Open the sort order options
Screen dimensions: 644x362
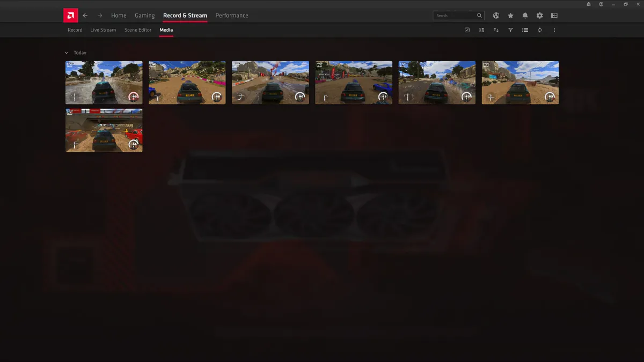[x=496, y=30]
